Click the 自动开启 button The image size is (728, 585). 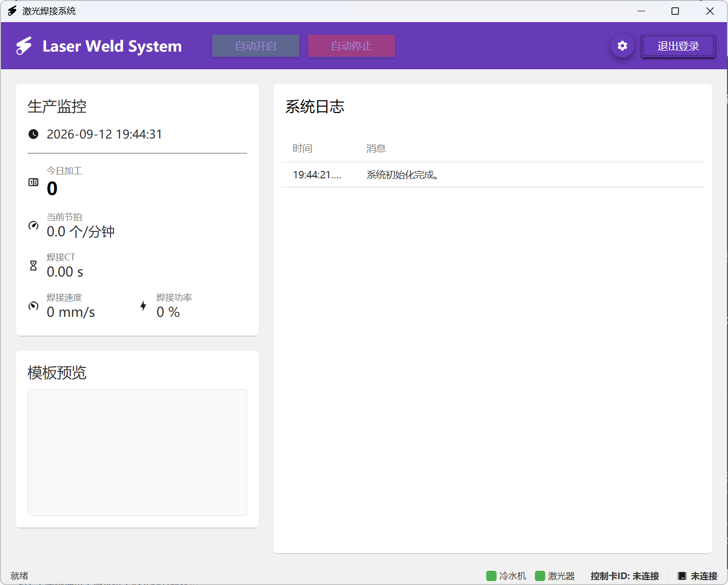click(x=255, y=46)
